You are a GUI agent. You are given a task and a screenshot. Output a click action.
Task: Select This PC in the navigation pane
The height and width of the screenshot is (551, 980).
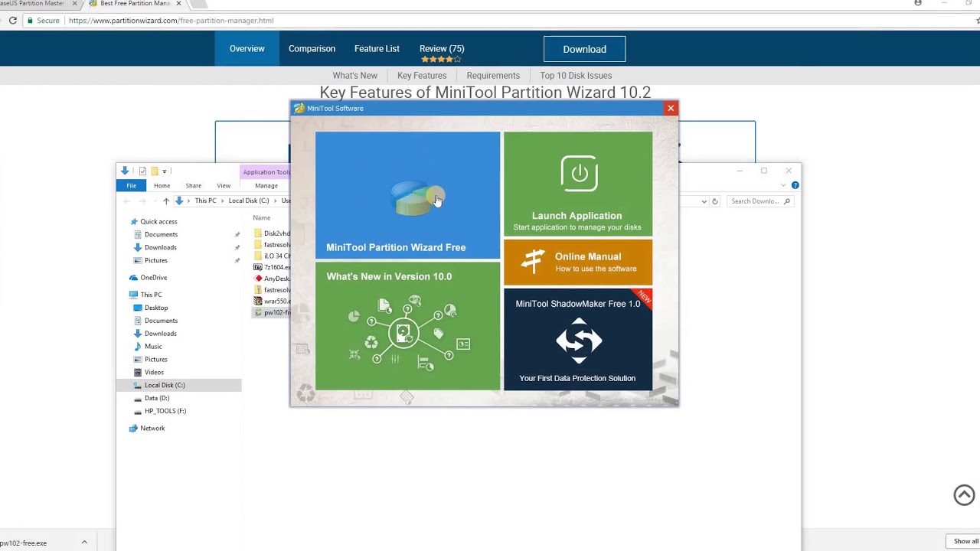(x=151, y=295)
